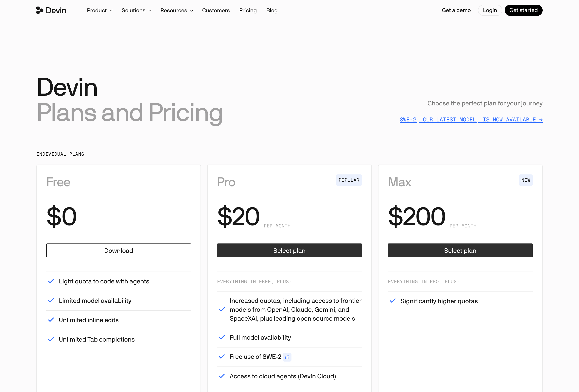Image resolution: width=579 pixels, height=392 pixels.
Task: Open the Solutions dropdown
Action: [136, 10]
